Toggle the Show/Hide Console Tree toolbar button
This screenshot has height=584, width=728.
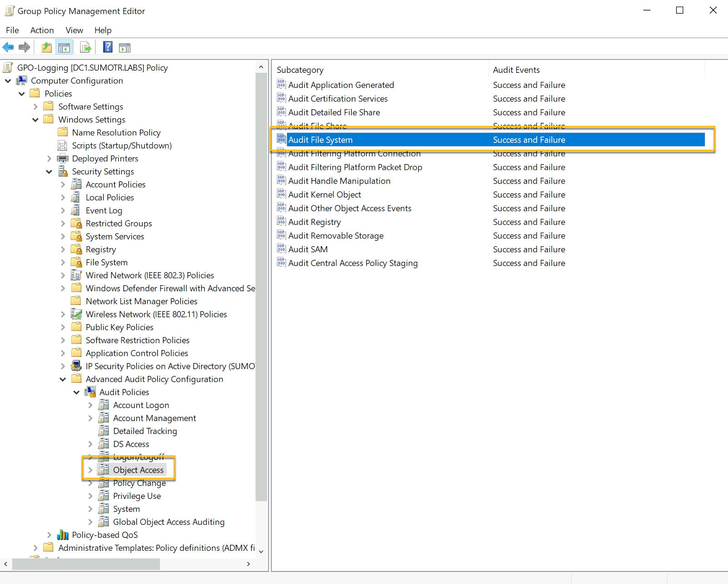[64, 47]
